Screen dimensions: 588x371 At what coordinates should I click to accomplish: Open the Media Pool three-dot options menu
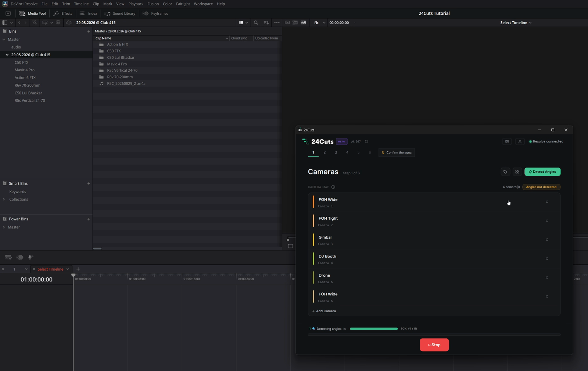coord(277,23)
